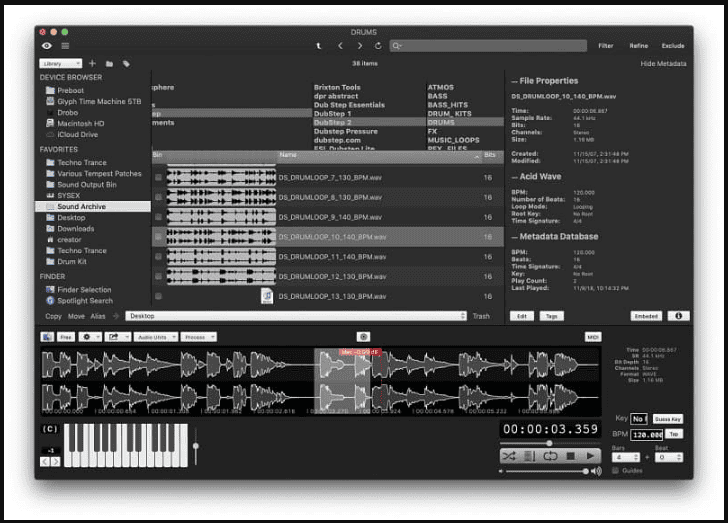Toggle loop playback
The width and height of the screenshot is (728, 523).
tap(550, 456)
